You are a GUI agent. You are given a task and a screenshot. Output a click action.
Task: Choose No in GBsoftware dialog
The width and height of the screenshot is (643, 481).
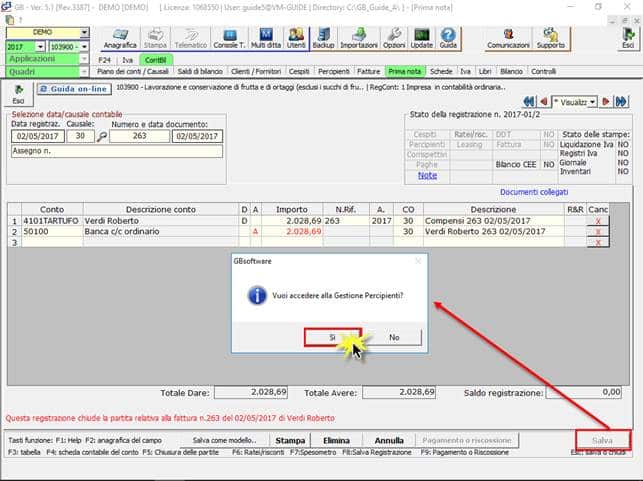(394, 337)
